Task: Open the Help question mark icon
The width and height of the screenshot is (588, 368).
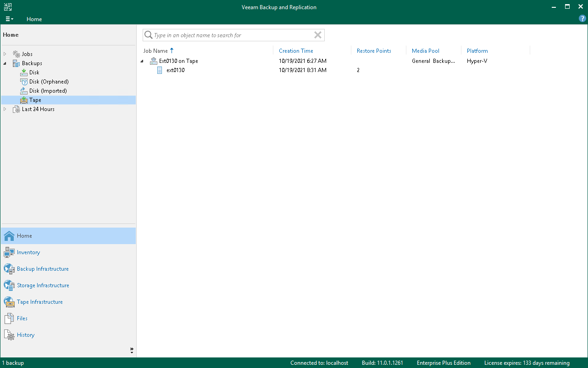Action: click(x=582, y=19)
